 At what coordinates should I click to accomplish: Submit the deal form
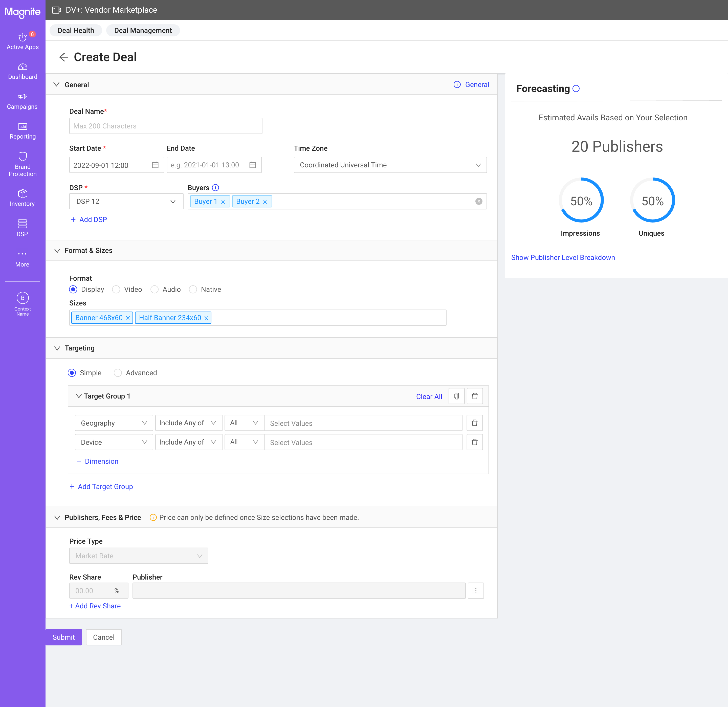pos(63,637)
